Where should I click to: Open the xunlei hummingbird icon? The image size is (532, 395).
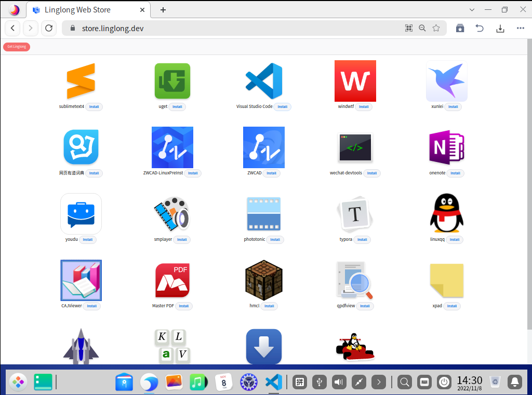[447, 81]
